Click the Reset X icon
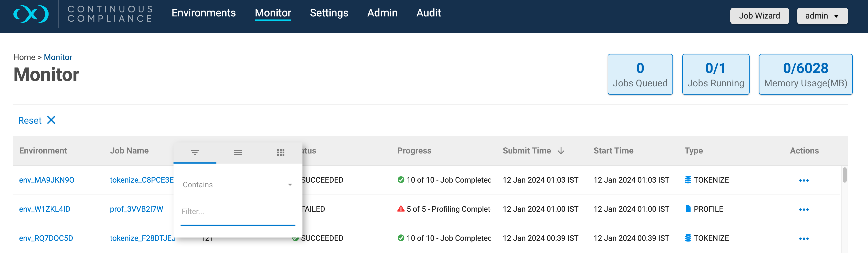868x253 pixels. pos(51,120)
